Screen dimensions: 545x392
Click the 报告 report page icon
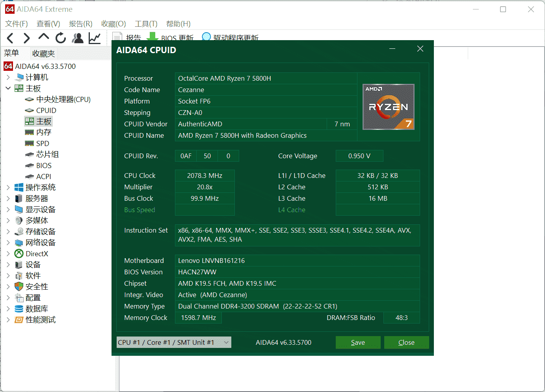pyautogui.click(x=117, y=36)
